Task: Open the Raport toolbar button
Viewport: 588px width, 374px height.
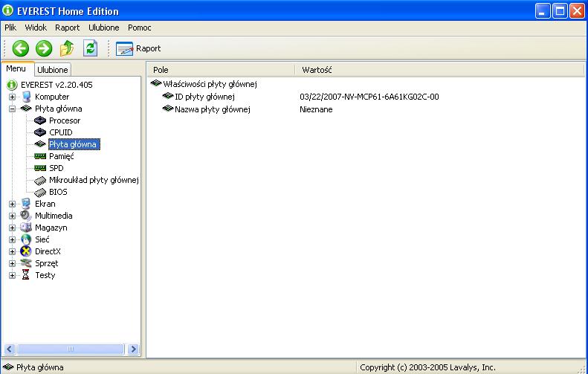Action: click(x=138, y=48)
